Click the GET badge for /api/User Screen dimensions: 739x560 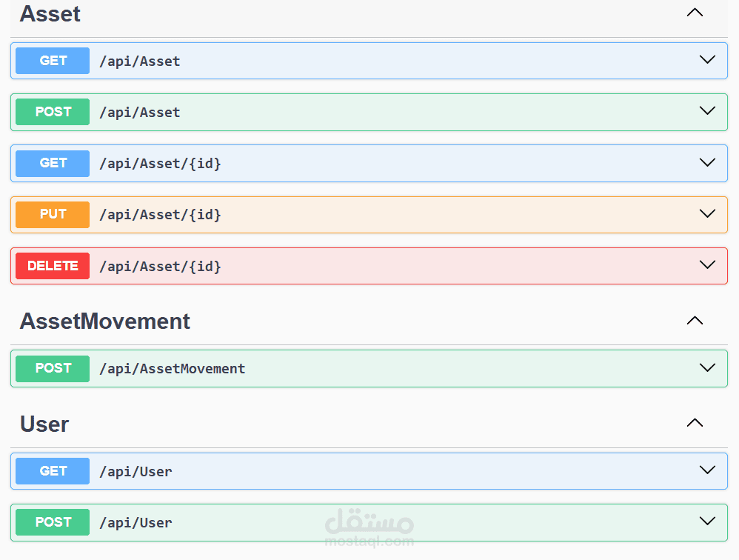coord(53,470)
